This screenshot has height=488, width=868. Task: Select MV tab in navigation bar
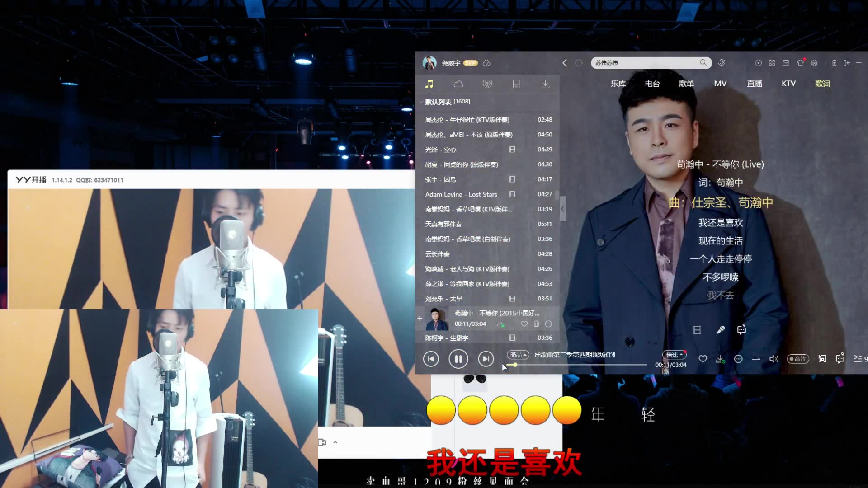pyautogui.click(x=721, y=84)
